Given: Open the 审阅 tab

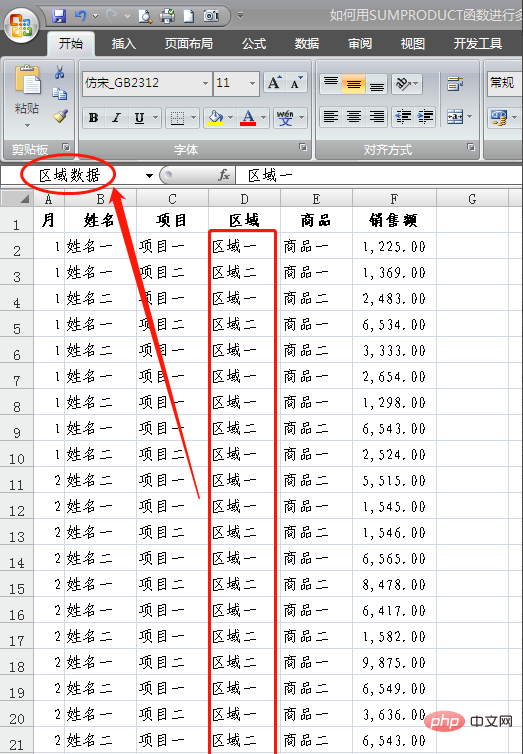Looking at the screenshot, I should [x=360, y=44].
